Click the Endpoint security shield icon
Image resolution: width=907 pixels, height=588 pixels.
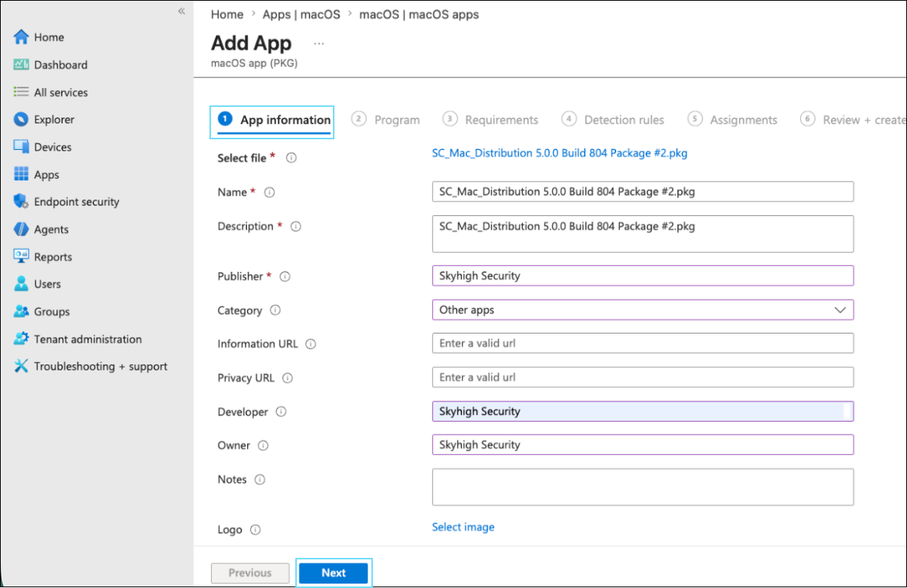[x=21, y=202]
